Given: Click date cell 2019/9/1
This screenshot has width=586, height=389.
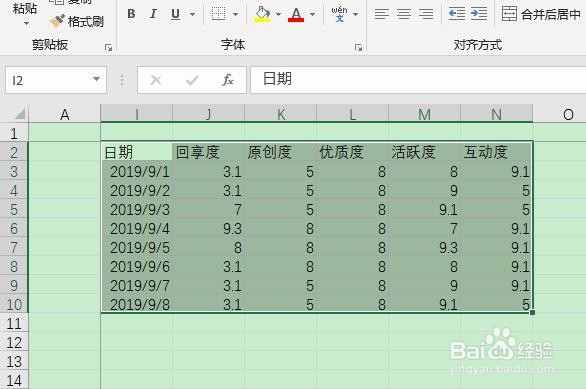Looking at the screenshot, I should (x=137, y=172).
